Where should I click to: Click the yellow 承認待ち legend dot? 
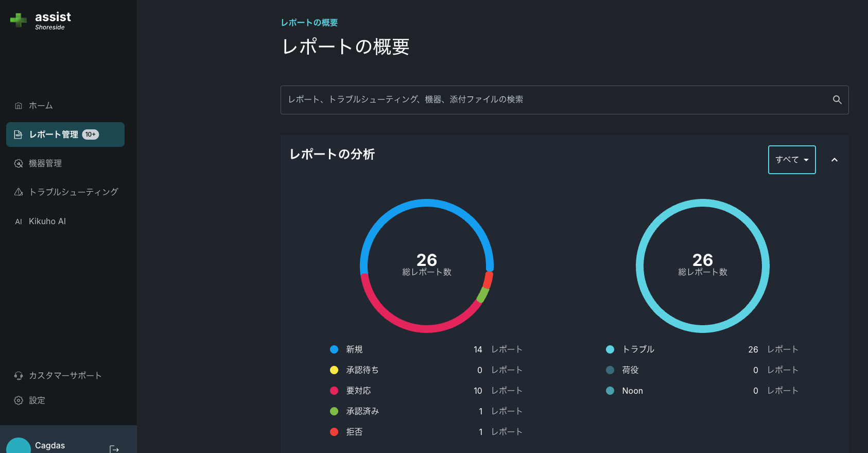(334, 370)
